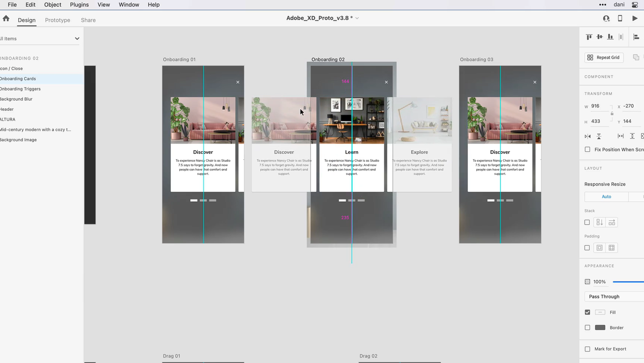Uncheck the Fill checkbox
Image resolution: width=644 pixels, height=363 pixels.
tap(588, 312)
